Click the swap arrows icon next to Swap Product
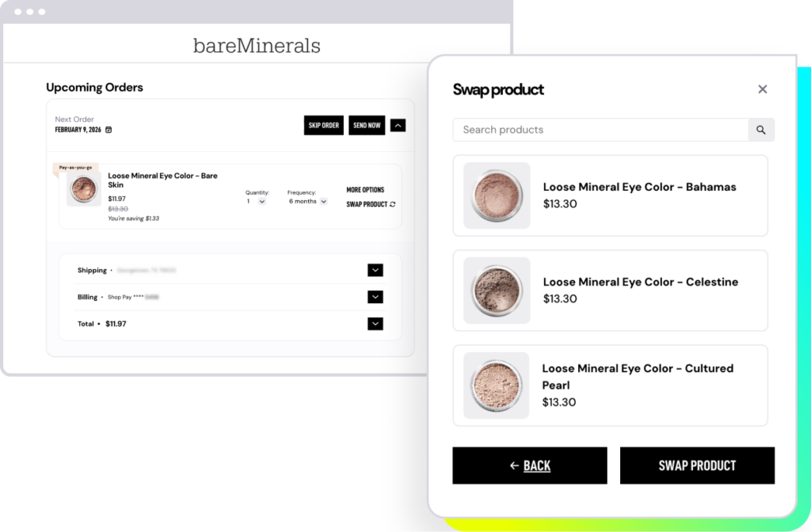 (393, 204)
